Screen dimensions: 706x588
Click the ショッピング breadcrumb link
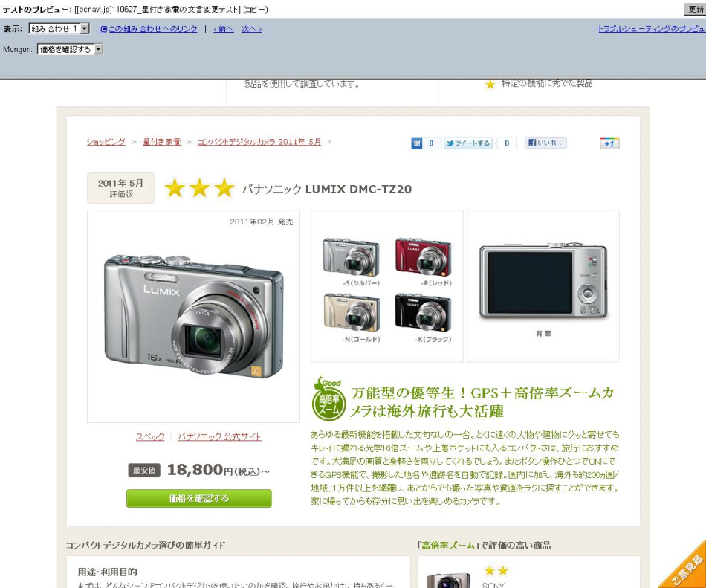click(x=106, y=142)
